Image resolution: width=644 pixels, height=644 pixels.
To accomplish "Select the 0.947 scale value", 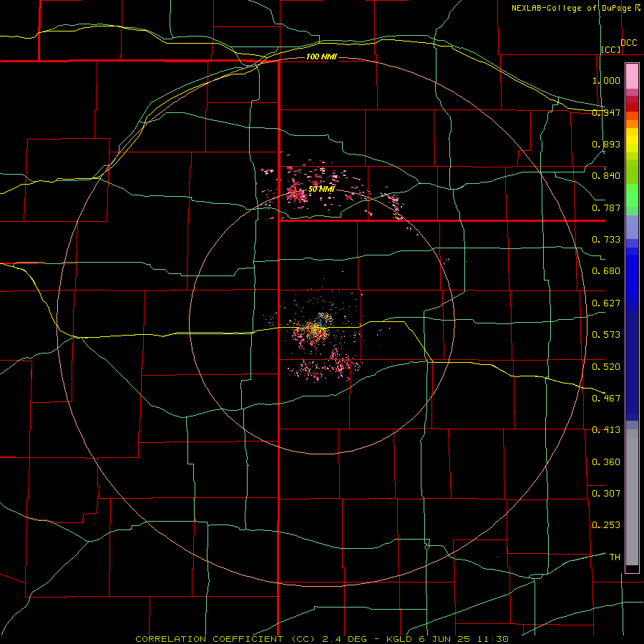I will (606, 112).
